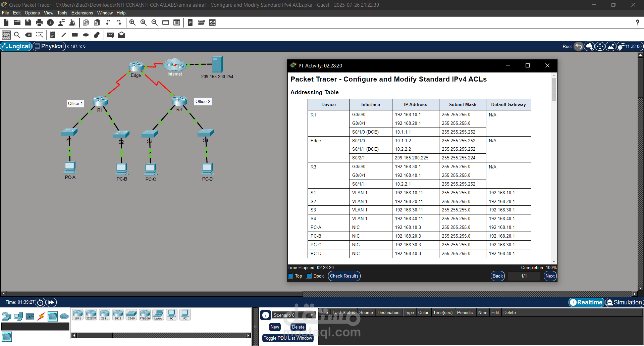Click the Zoom In toolbar icon
Image resolution: width=644 pixels, height=346 pixels.
[x=132, y=22]
